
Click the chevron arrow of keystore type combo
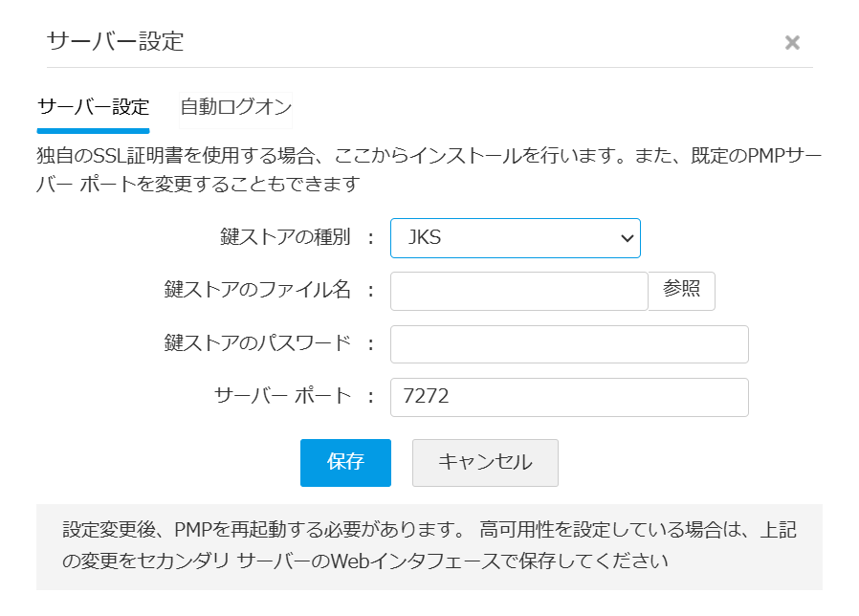click(628, 238)
